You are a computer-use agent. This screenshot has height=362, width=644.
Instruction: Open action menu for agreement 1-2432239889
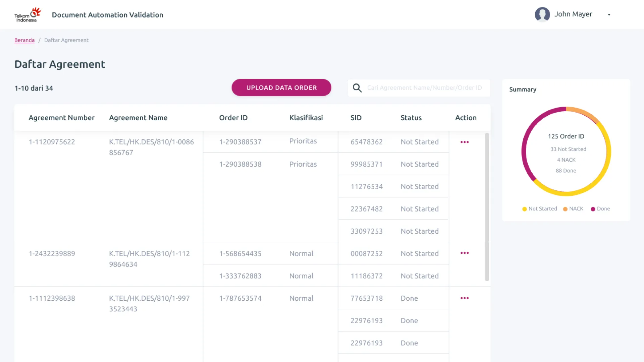point(465,253)
